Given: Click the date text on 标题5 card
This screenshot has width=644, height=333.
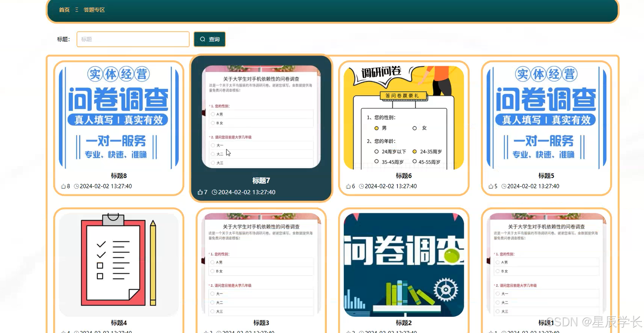Looking at the screenshot, I should click(533, 186).
